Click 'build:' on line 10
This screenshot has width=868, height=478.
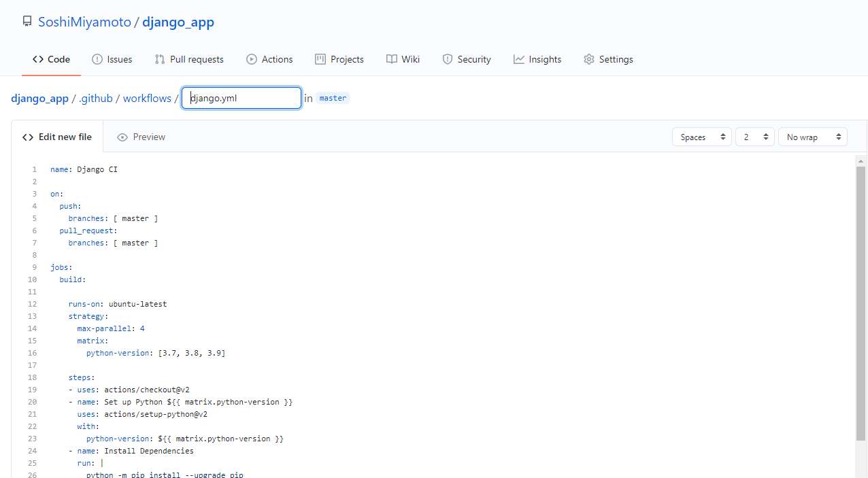click(73, 279)
